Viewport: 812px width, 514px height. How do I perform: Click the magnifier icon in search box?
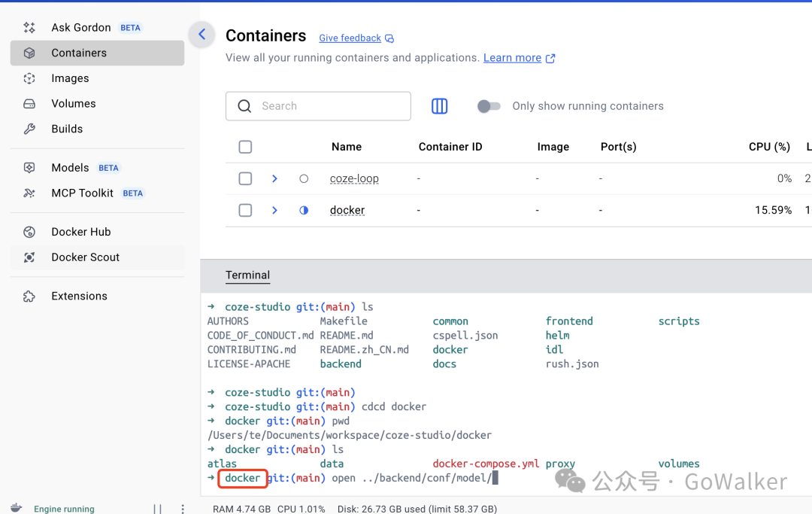tap(244, 106)
